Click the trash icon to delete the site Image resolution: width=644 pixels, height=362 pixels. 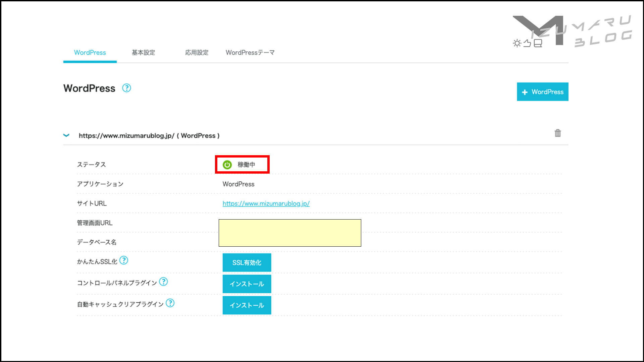click(x=557, y=133)
